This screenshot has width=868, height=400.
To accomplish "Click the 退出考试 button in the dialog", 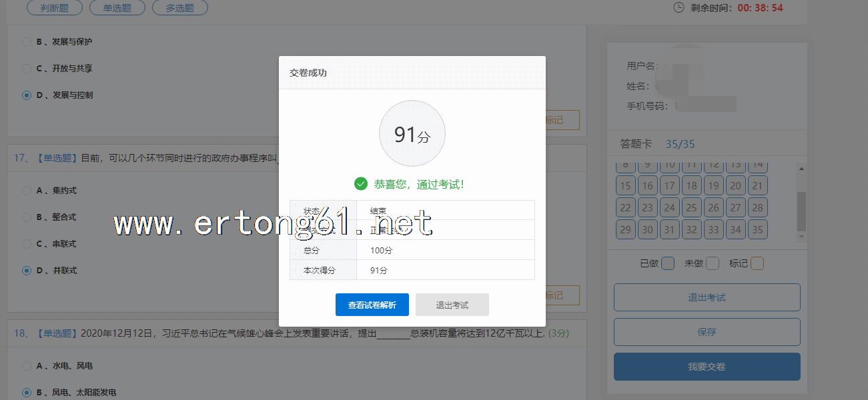I will point(452,305).
